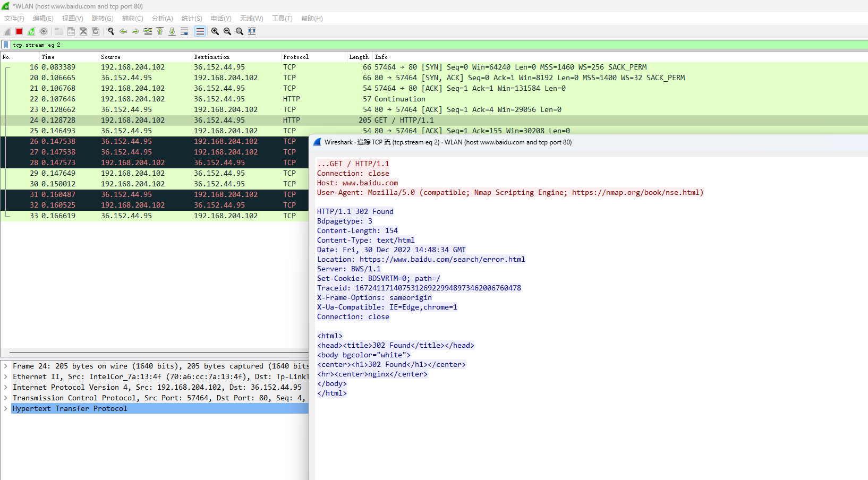Reset text to normal size icon
The height and width of the screenshot is (480, 868).
coord(240,31)
